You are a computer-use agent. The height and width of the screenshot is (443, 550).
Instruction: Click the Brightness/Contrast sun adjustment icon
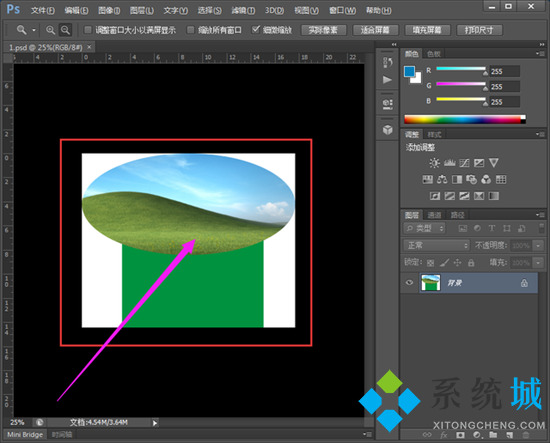coord(434,163)
